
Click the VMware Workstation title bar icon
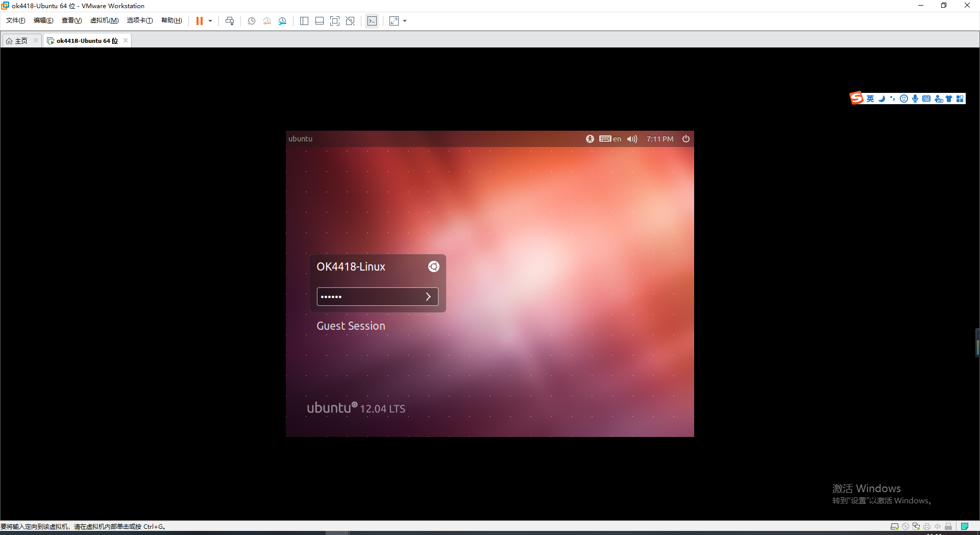pos(5,6)
